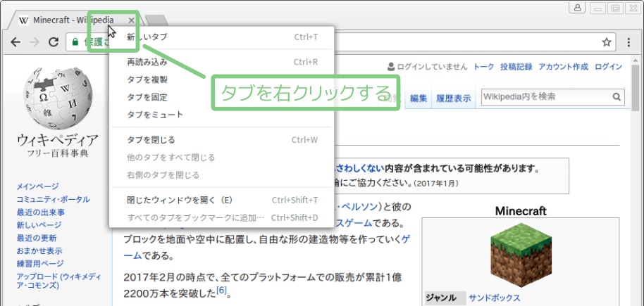This screenshot has height=306, width=644.
Task: Choose 閉じたウィンドウを開く menu entry
Action: pos(222,200)
